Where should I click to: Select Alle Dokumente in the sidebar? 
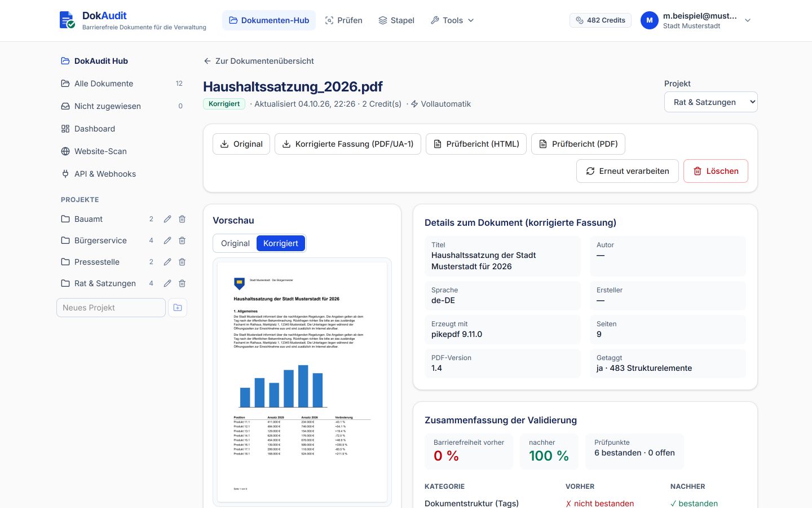tap(122, 84)
